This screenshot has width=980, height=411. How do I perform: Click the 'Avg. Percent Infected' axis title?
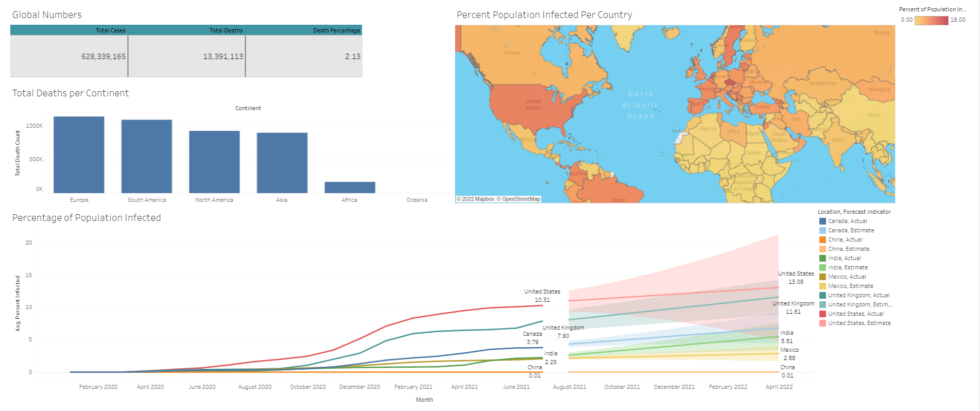[x=18, y=303]
